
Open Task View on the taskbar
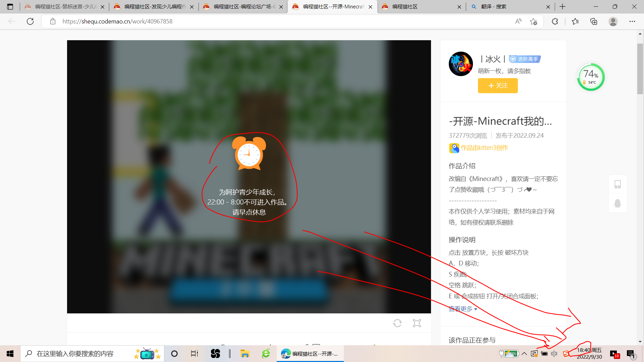pos(195,354)
